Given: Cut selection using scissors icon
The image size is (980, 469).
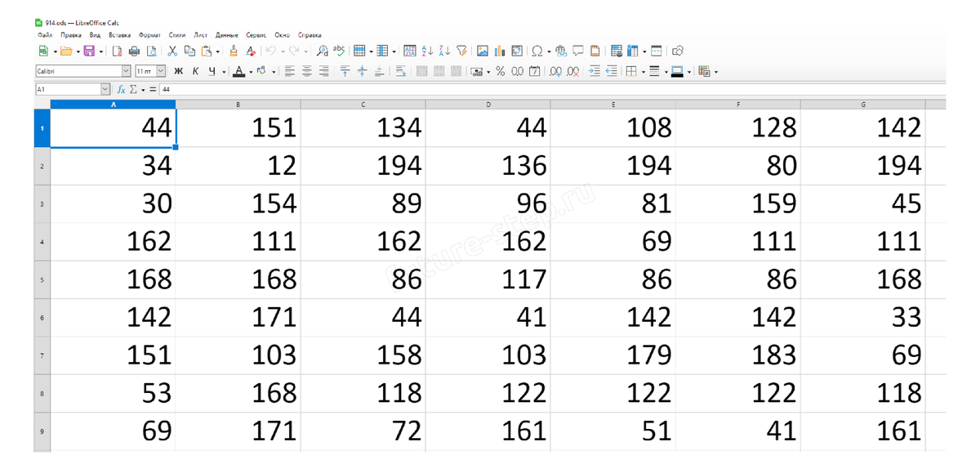Looking at the screenshot, I should [172, 51].
